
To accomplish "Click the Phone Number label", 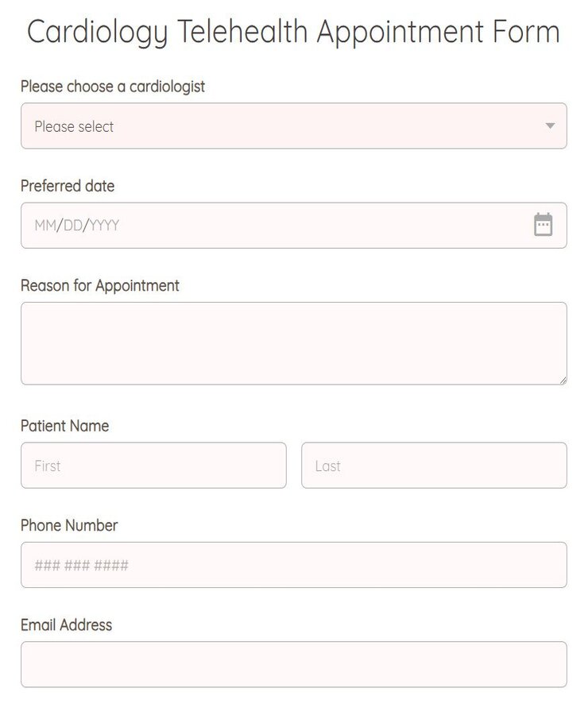I will click(x=69, y=525).
